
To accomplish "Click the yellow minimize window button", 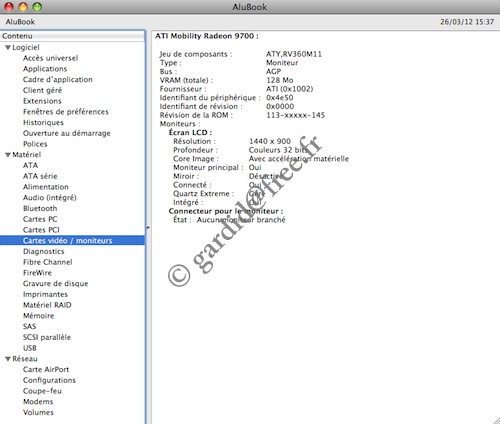I will (23, 7).
